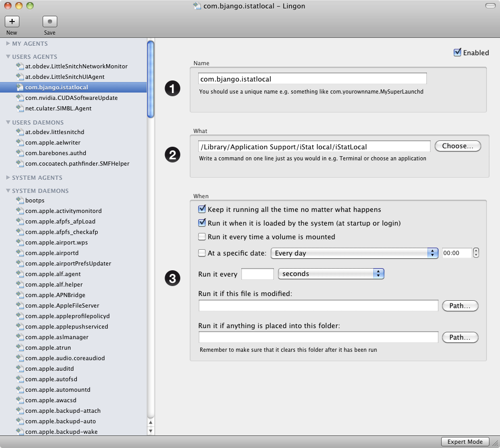500x448 pixels.
Task: Click the plist icon beside com.apple.airportd
Action: tap(20, 253)
